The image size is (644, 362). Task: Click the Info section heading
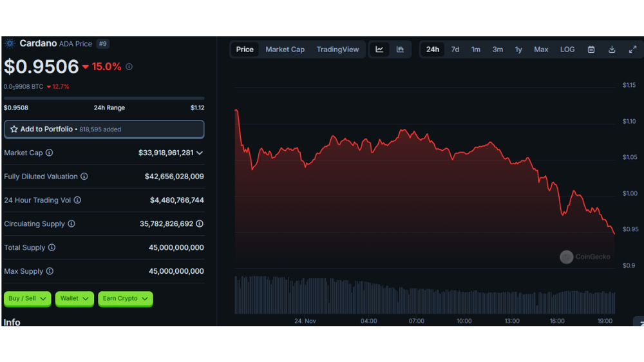(x=12, y=322)
